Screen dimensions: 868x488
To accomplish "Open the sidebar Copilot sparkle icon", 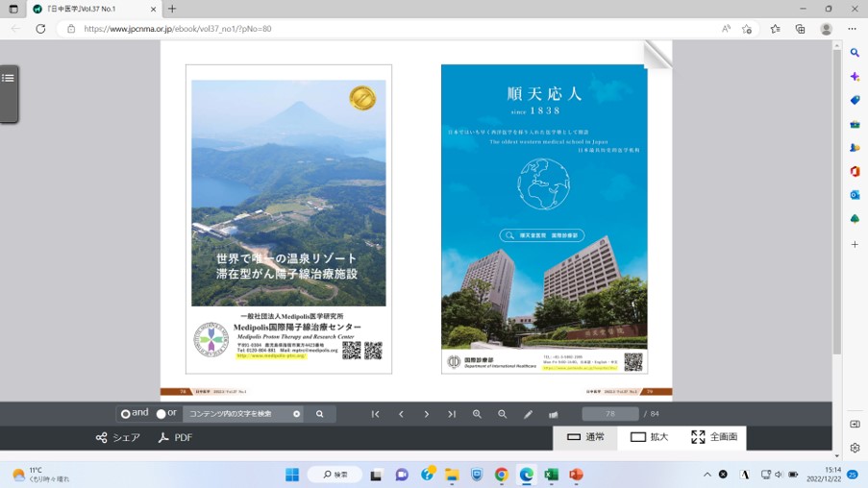I will pos(855,76).
